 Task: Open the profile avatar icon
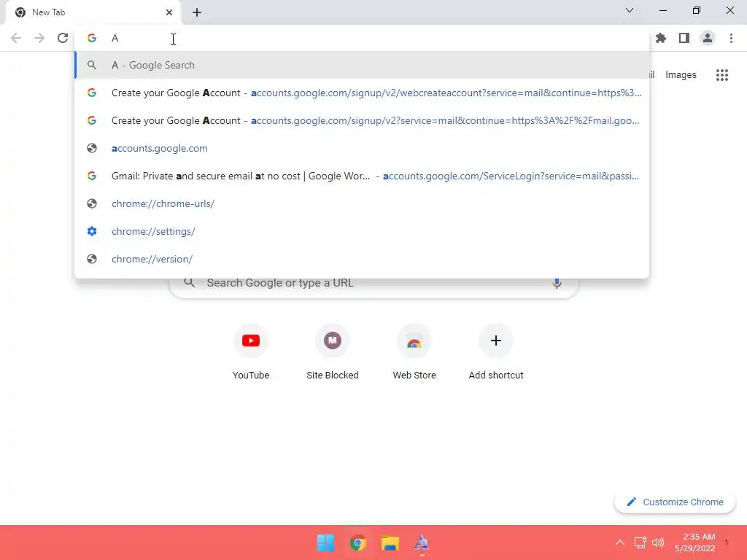point(708,38)
